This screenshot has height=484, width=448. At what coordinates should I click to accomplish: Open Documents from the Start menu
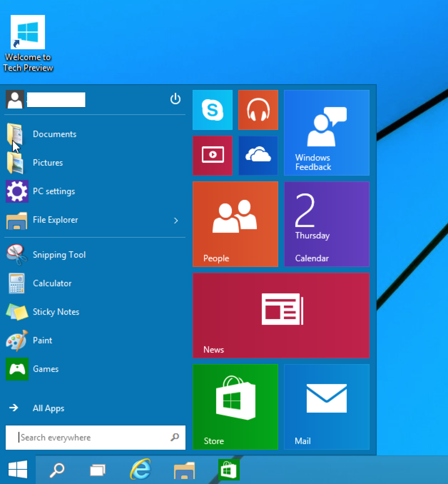55,134
